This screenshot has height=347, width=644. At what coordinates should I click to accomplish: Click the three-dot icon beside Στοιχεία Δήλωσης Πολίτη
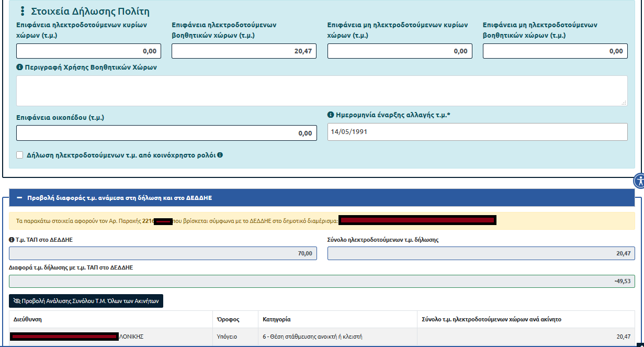click(22, 12)
